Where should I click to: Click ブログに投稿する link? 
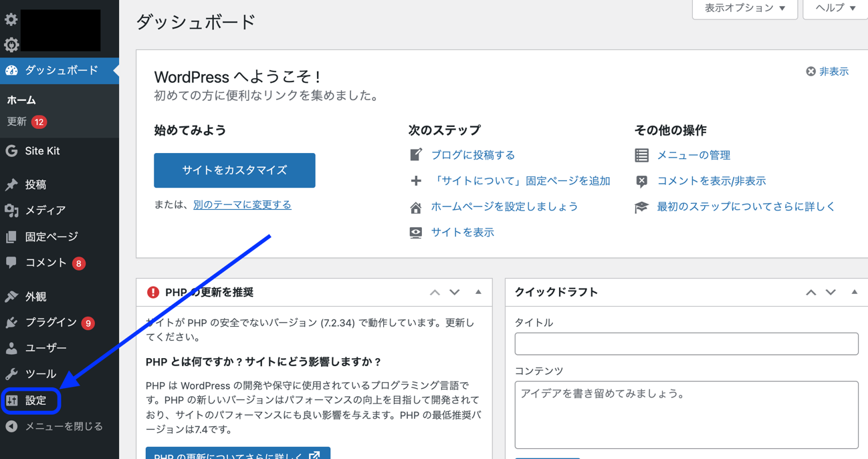coord(473,155)
